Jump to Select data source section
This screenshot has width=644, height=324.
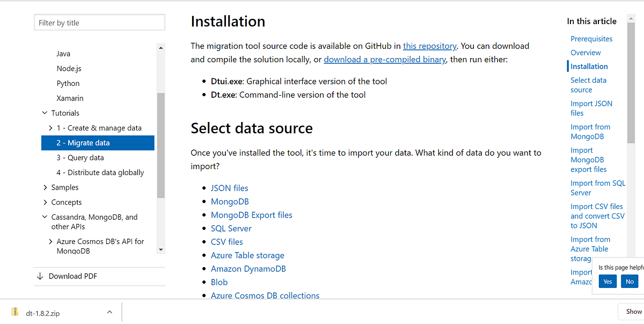point(588,85)
